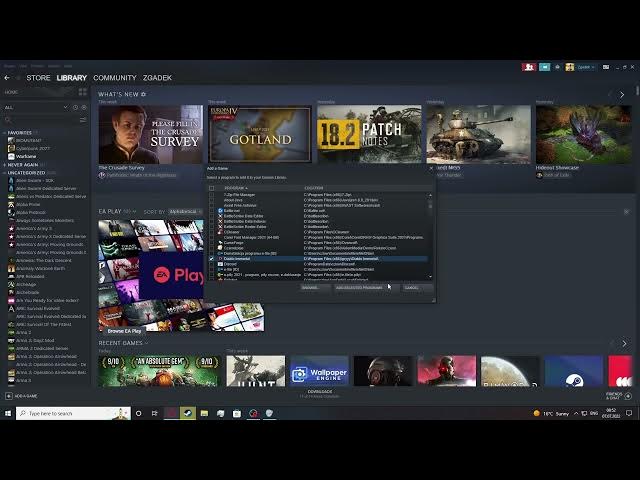
Task: Open the ALL games filter dropdown
Action: (36, 107)
